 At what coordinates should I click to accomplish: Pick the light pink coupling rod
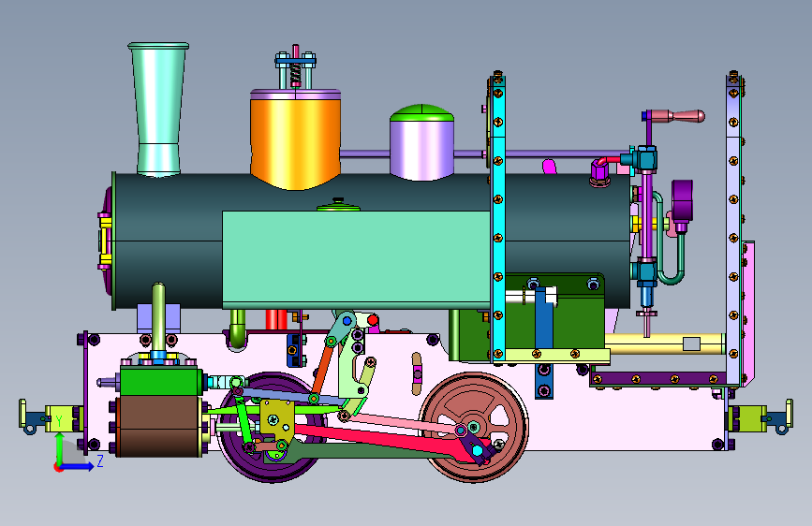tap(404, 422)
